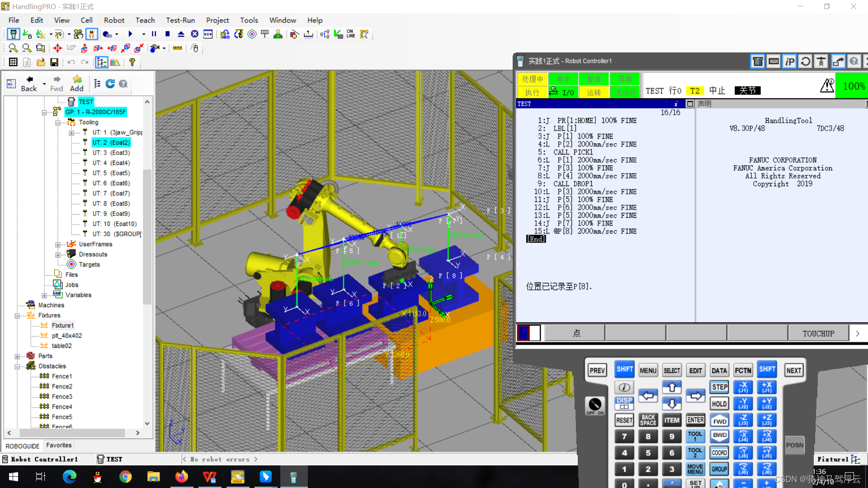Click the Zoom Out magnifier icon
Viewport: 868px width, 488px height.
pyautogui.click(x=27, y=48)
